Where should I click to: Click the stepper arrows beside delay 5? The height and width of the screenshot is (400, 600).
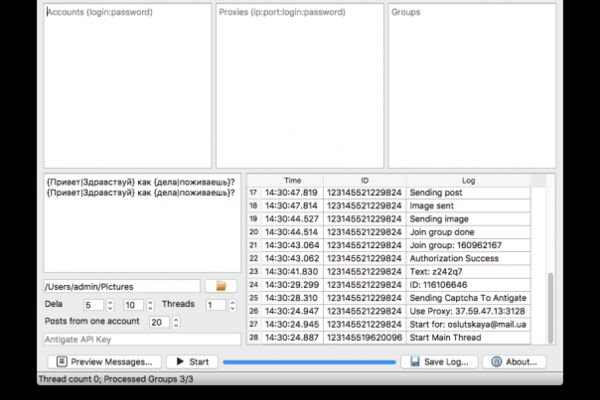click(x=110, y=305)
